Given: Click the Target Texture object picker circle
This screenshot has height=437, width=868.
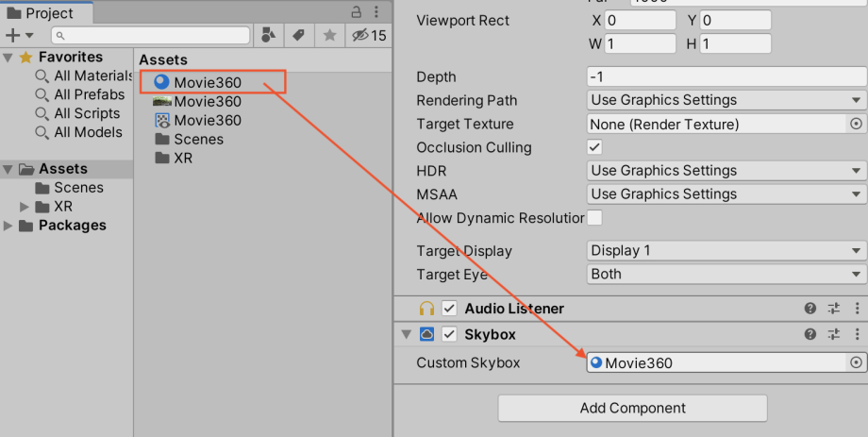Looking at the screenshot, I should pyautogui.click(x=857, y=124).
